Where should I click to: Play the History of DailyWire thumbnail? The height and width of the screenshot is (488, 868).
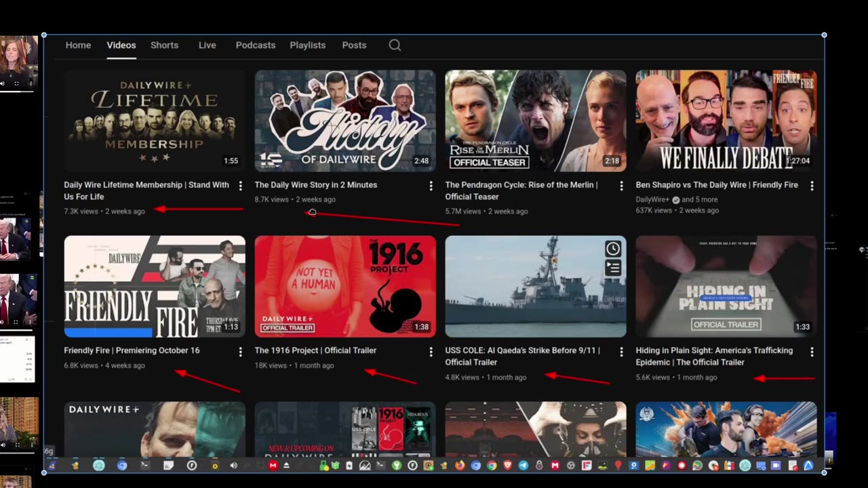[x=345, y=121]
